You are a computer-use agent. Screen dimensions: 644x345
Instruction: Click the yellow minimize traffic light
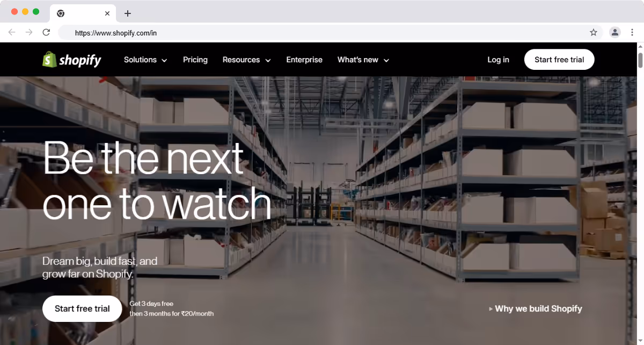(x=26, y=10)
